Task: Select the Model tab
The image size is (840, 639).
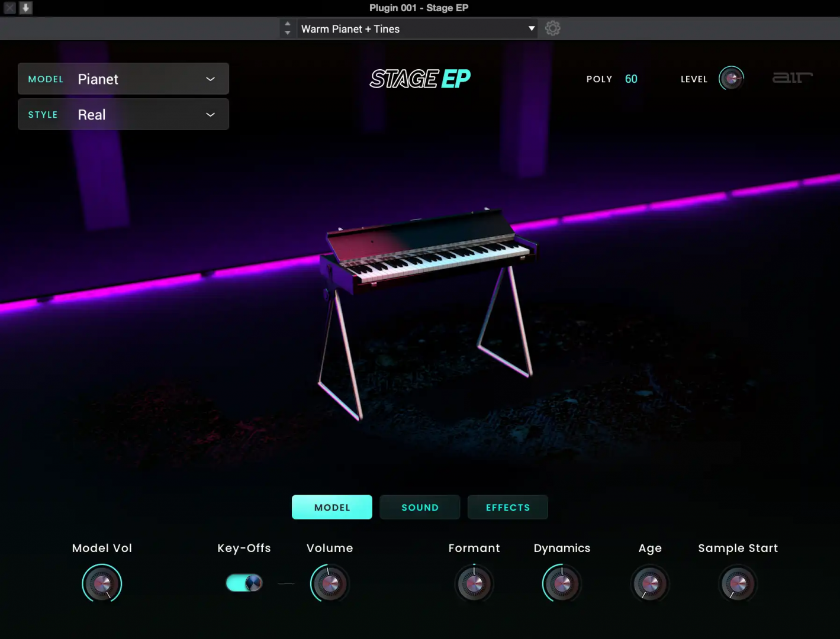Action: 332,508
